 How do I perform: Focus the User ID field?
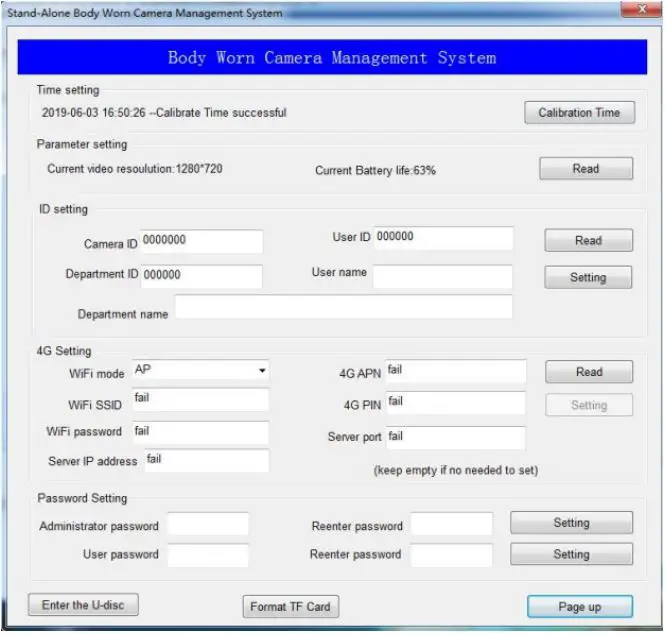click(x=443, y=238)
